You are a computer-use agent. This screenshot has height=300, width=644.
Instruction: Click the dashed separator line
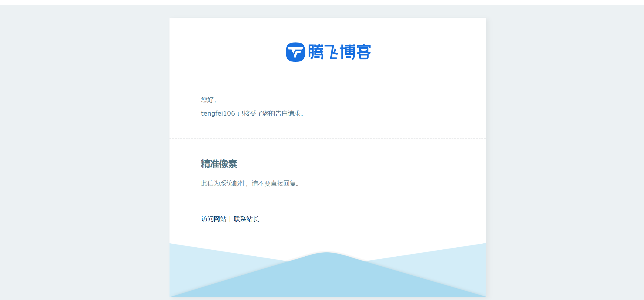(328, 139)
